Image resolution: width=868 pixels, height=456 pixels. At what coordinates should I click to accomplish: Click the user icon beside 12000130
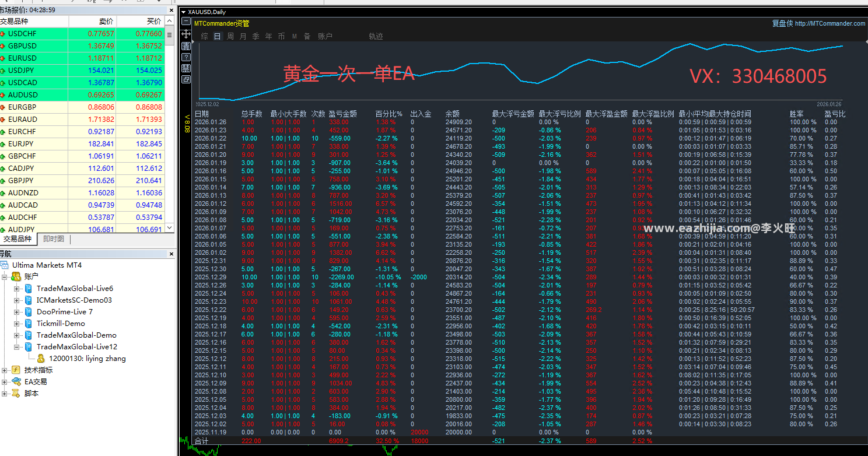(41, 359)
